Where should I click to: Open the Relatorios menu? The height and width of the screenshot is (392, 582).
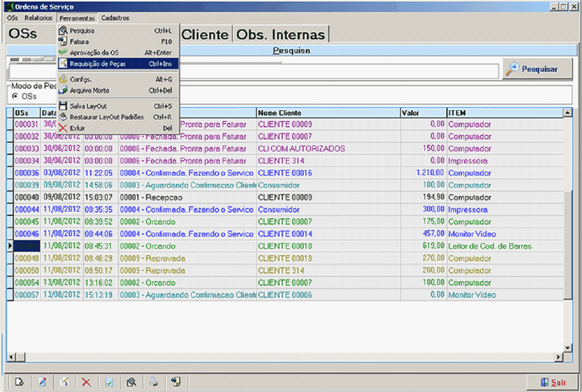coord(38,18)
